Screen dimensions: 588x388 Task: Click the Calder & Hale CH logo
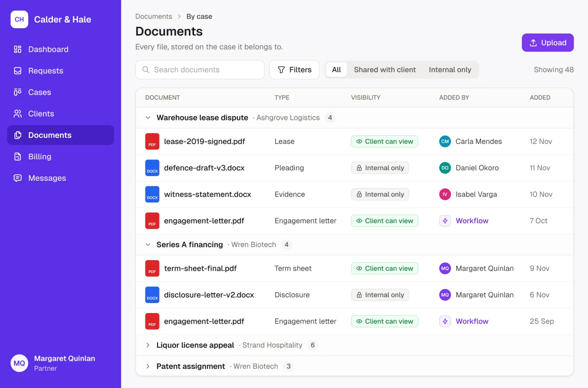click(x=19, y=19)
